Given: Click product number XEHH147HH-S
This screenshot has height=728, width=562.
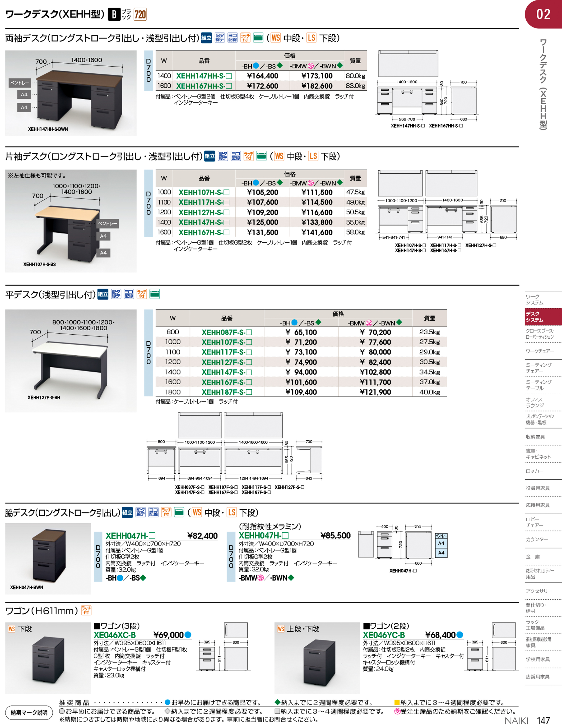Looking at the screenshot, I should point(204,76).
